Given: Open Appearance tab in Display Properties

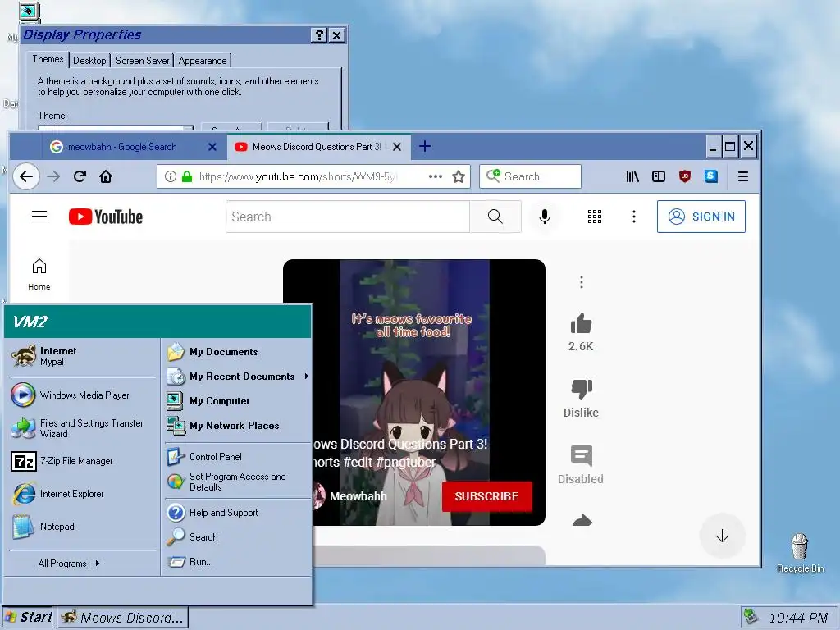Looking at the screenshot, I should (203, 61).
